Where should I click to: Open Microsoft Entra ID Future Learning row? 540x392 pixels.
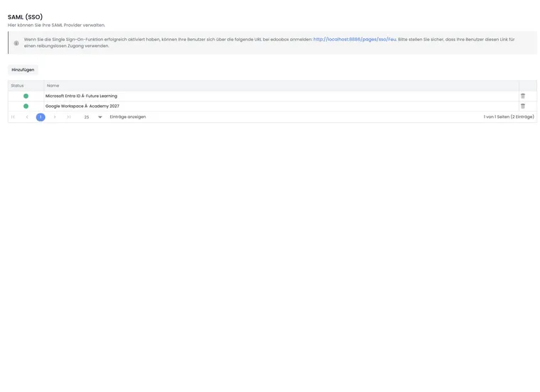pyautogui.click(x=272, y=96)
